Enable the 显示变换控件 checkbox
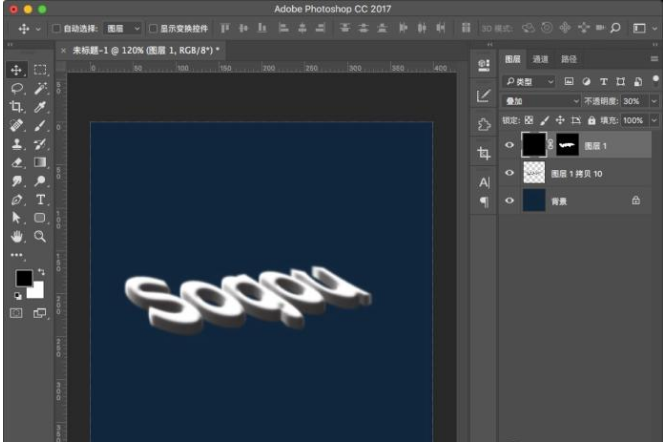Image resolution: width=664 pixels, height=442 pixels. 153,29
